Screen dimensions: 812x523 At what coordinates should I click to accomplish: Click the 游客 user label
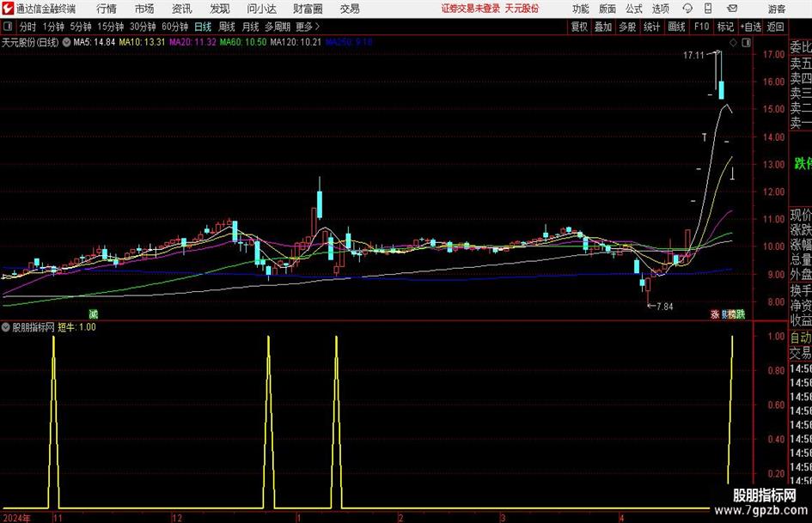point(776,9)
